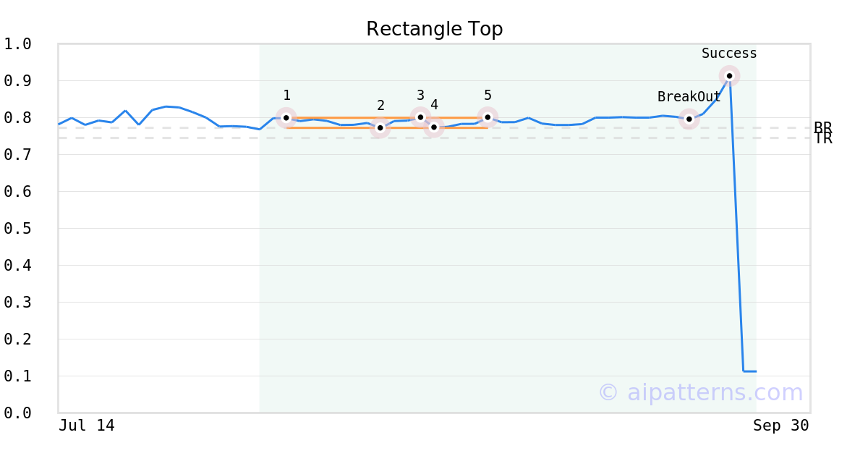Open the aipatterns.com watermark link
This screenshot has width=868, height=456.
(700, 392)
